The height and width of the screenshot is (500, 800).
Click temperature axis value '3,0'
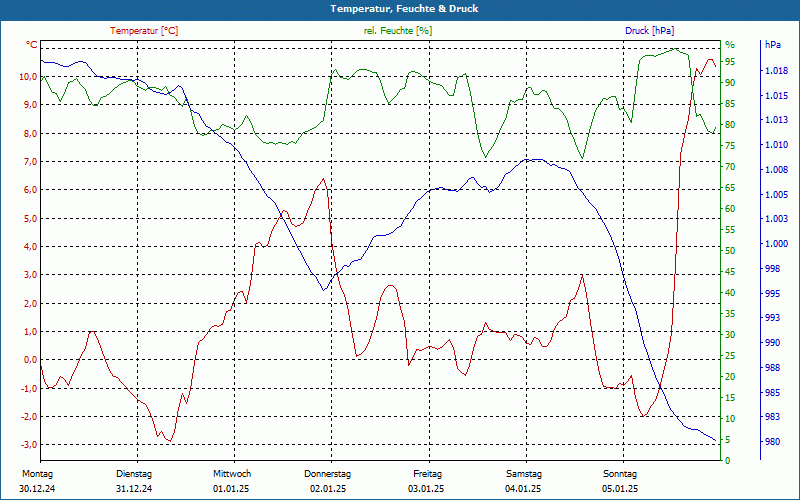point(30,274)
